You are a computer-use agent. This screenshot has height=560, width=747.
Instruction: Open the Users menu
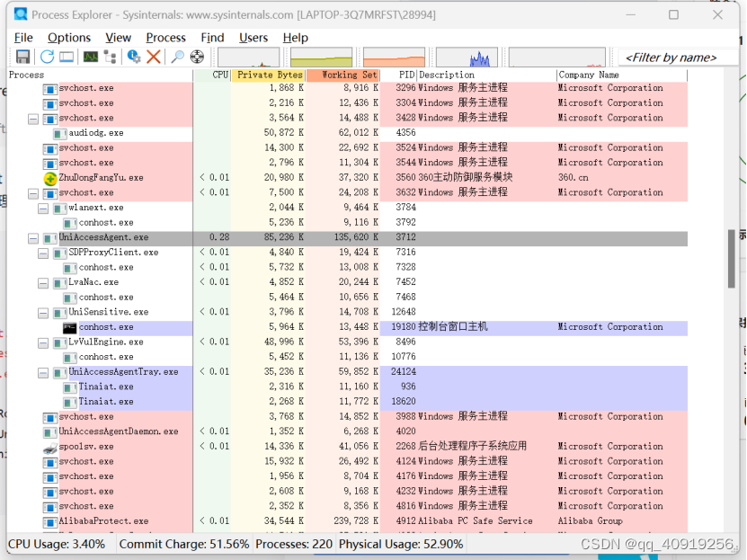pos(253,38)
